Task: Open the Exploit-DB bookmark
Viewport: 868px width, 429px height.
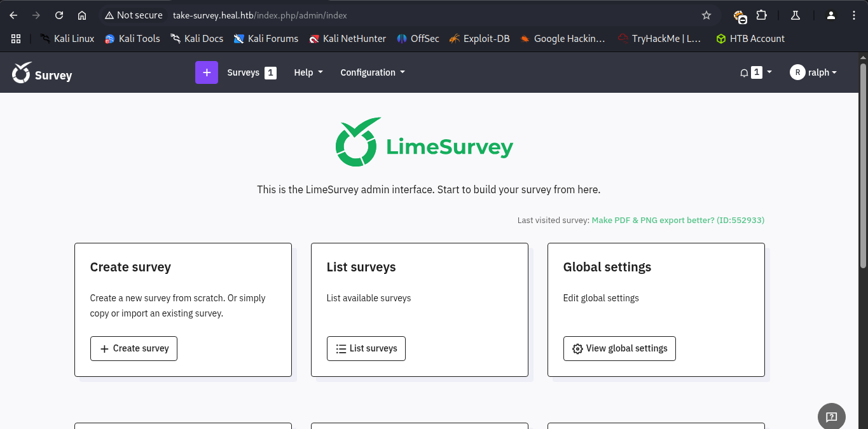Action: tap(479, 39)
